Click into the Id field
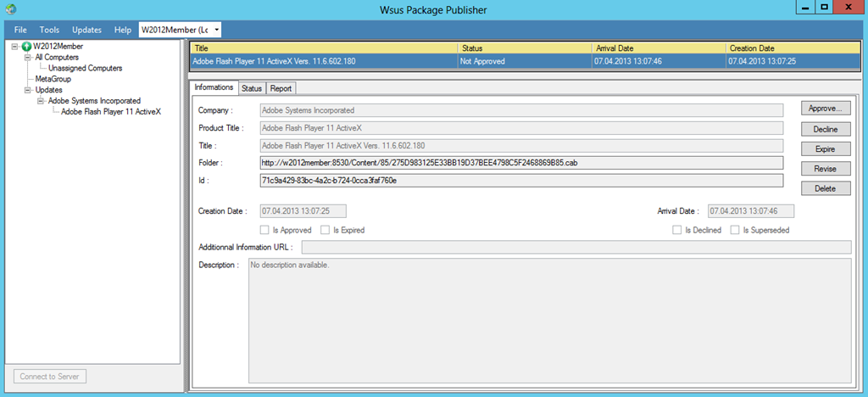Screen dimensions: 868x397 click(x=521, y=181)
